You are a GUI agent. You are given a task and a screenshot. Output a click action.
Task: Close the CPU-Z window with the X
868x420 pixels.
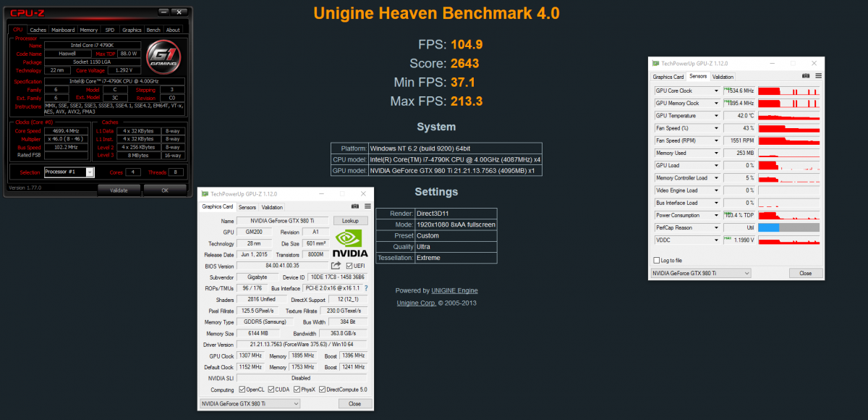click(181, 12)
